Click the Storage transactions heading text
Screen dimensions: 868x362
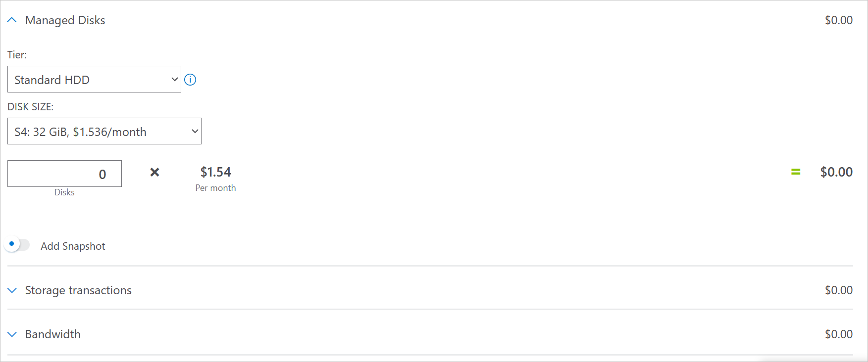pos(78,290)
